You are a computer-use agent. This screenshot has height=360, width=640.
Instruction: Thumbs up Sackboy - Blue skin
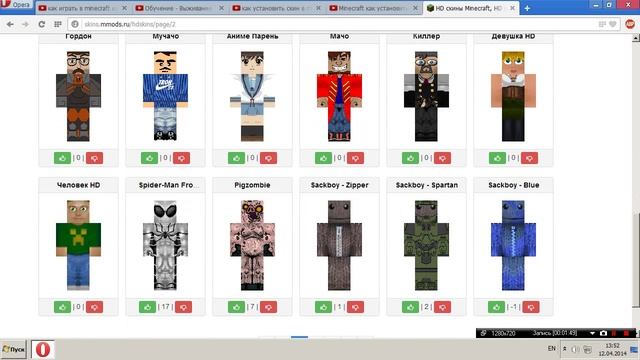tap(496, 307)
